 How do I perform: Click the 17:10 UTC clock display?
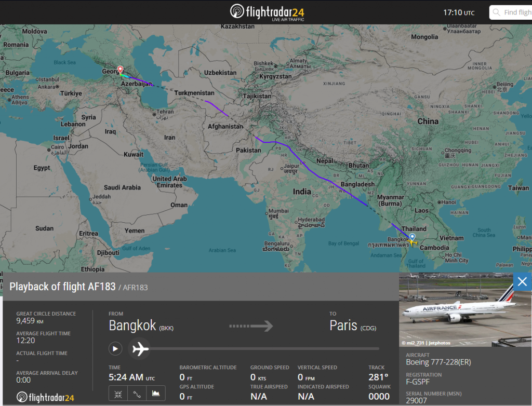459,12
